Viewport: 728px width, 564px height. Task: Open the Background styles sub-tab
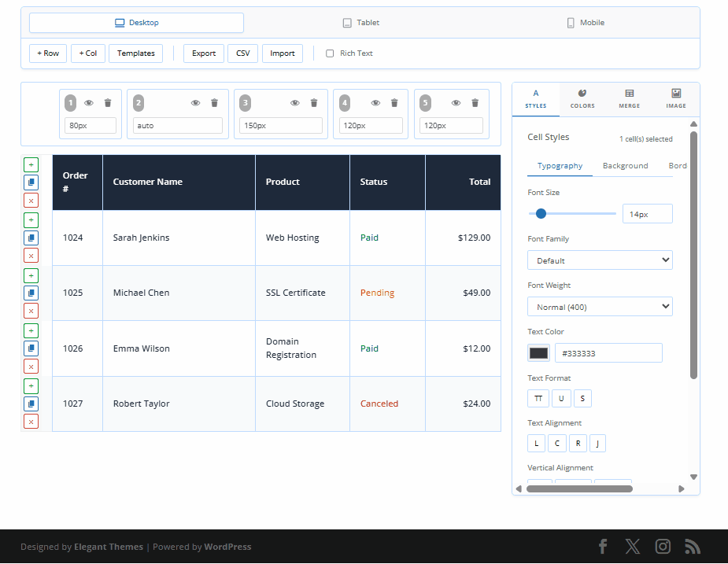point(625,166)
